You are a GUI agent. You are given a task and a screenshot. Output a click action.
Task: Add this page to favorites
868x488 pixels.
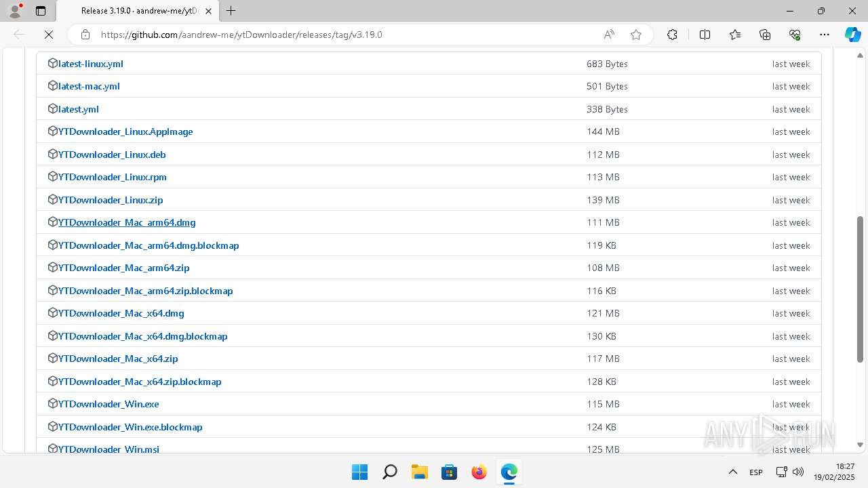tap(636, 35)
